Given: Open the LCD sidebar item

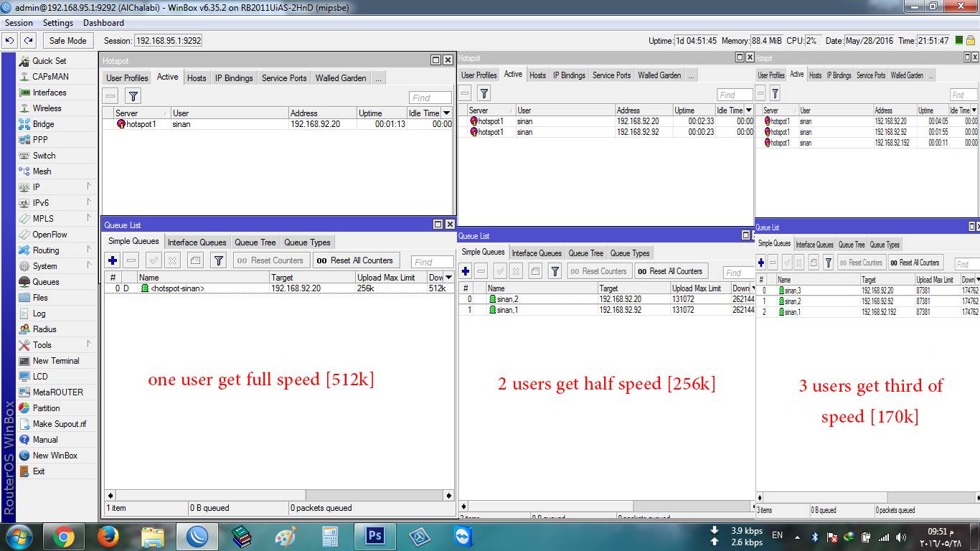Looking at the screenshot, I should (x=40, y=377).
